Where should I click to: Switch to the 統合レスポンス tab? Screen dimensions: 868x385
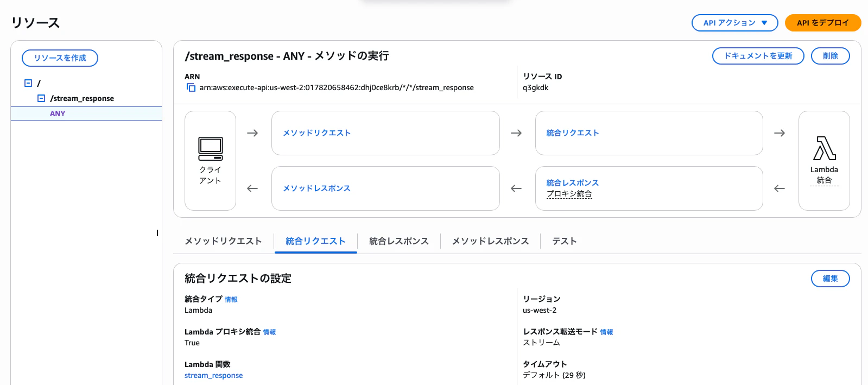coord(398,241)
